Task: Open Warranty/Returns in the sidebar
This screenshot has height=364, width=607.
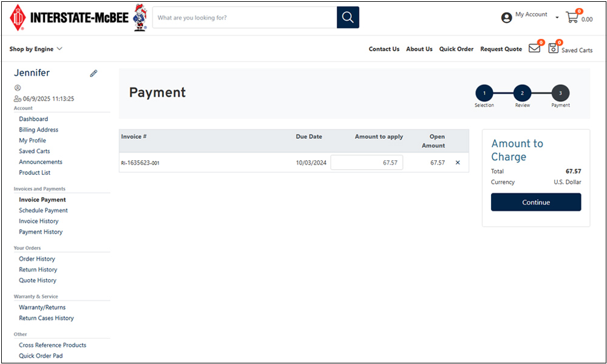Action: (x=42, y=307)
